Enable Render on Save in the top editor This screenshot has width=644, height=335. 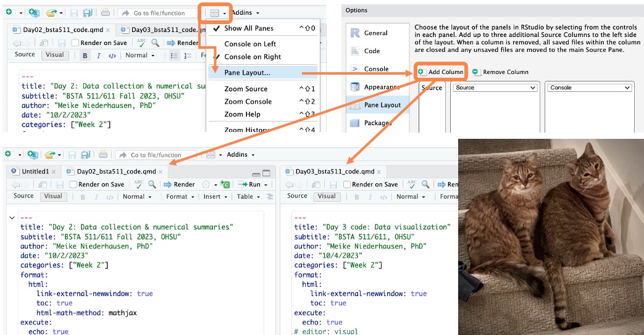[x=75, y=43]
